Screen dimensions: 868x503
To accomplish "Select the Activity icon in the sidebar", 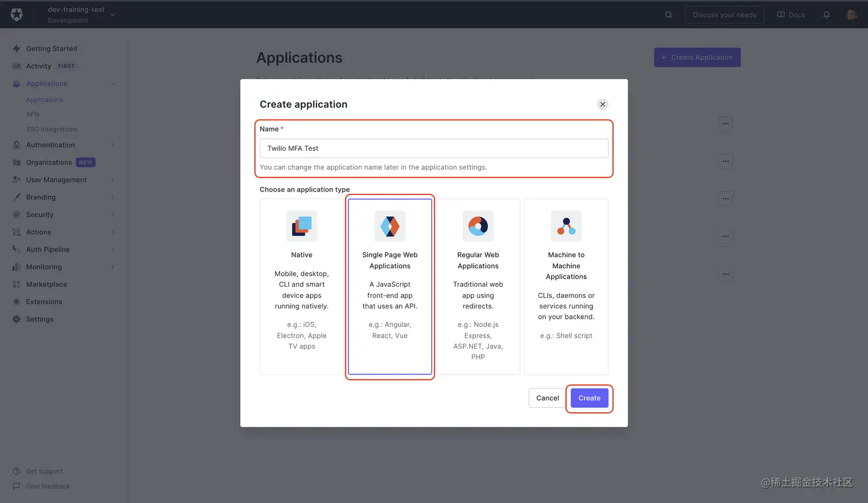I will pos(15,66).
